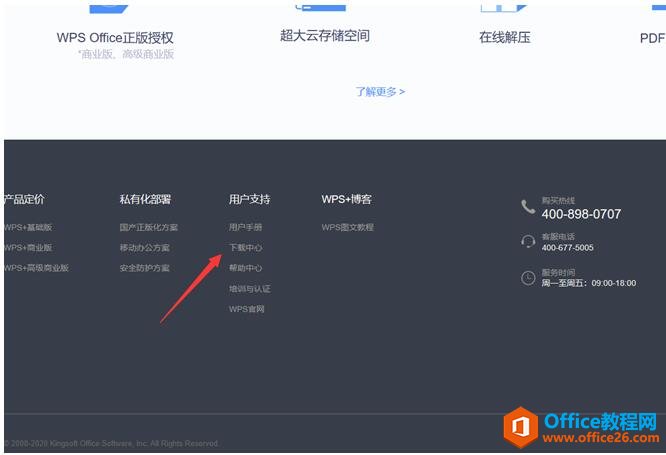Click the 用户支持 footer heading
The width and height of the screenshot is (666, 455).
(x=249, y=199)
